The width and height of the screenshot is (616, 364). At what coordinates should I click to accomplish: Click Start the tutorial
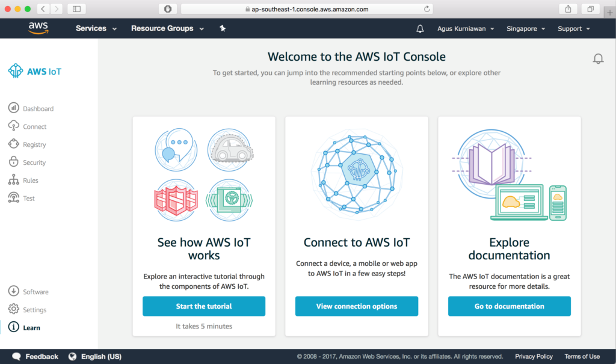[203, 306]
